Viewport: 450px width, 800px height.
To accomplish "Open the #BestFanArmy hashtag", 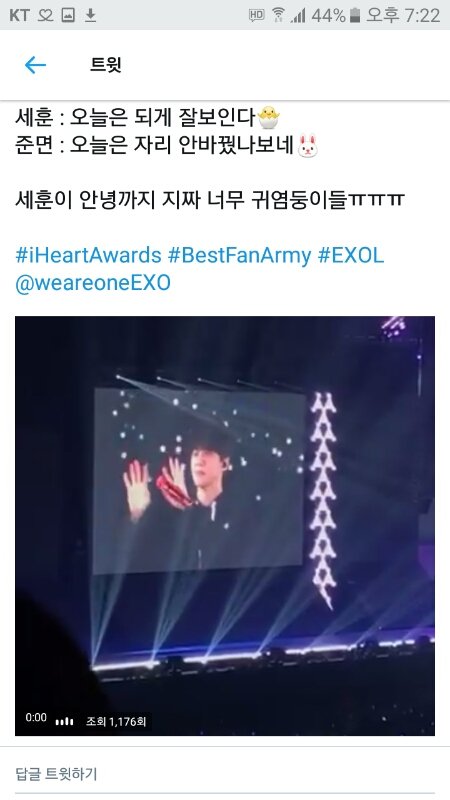I will coord(240,255).
